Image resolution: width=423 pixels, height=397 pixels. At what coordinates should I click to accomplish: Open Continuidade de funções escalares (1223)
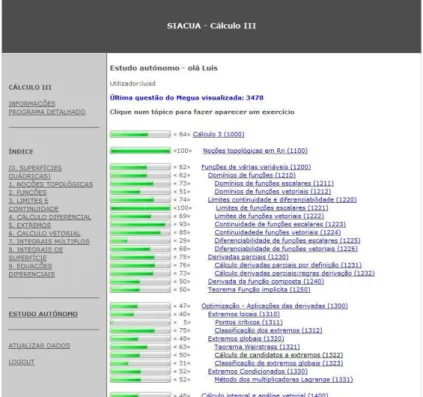pos(280,224)
